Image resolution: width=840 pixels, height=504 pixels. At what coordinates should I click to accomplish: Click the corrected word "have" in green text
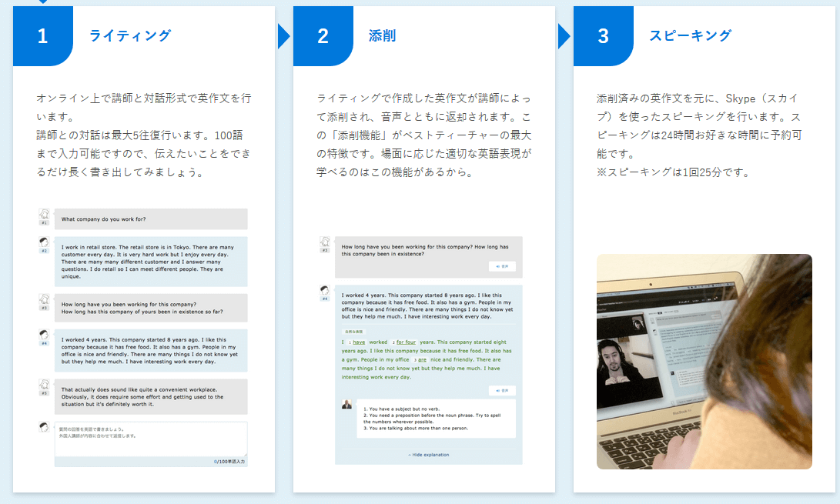359,342
